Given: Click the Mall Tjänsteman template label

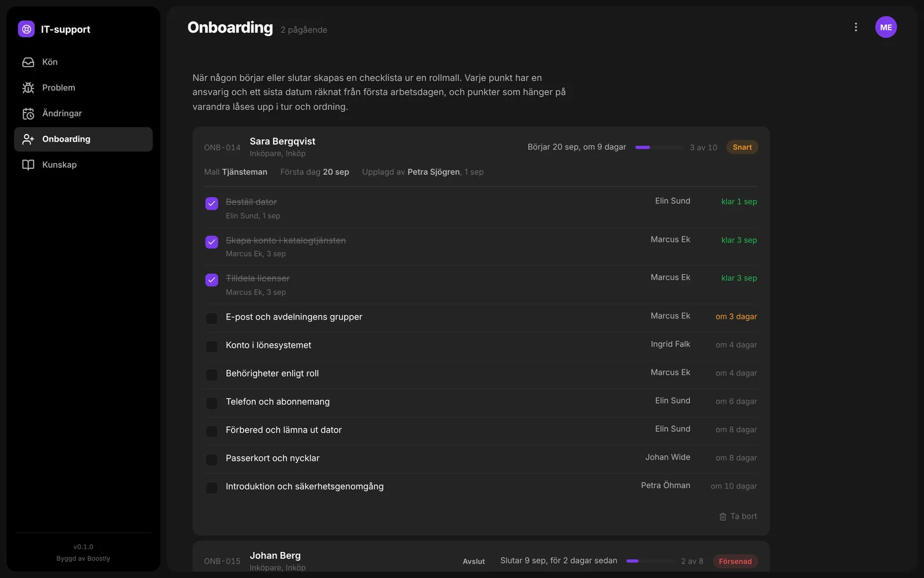Looking at the screenshot, I should coord(236,172).
